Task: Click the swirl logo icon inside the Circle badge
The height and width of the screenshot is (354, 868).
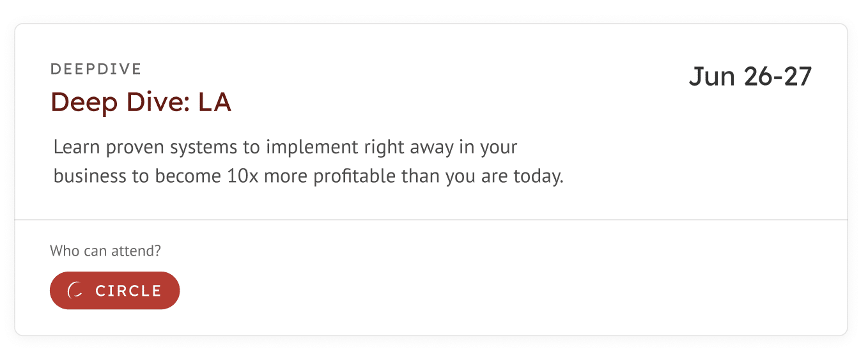Action: (x=75, y=291)
